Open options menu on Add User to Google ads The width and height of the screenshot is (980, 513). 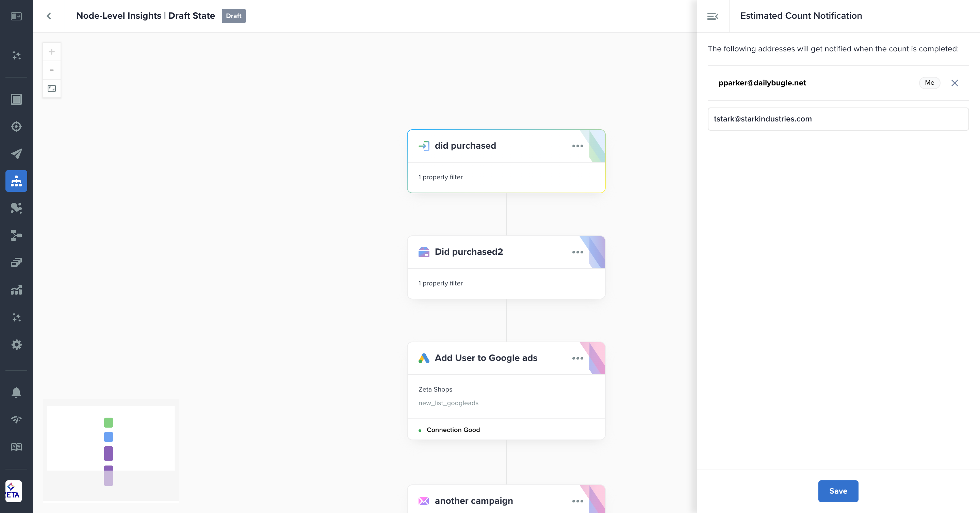pos(577,358)
